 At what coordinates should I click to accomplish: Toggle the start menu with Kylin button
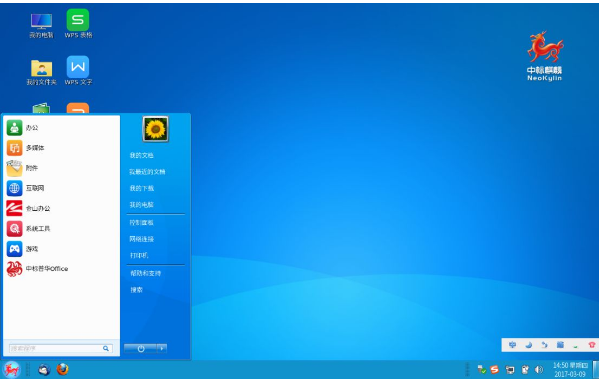pyautogui.click(x=11, y=369)
